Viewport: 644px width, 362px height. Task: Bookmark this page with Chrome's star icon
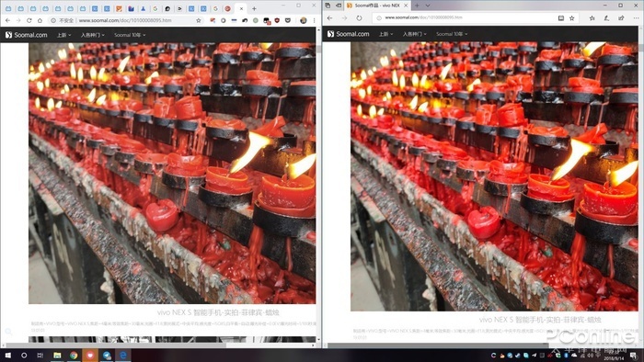199,20
